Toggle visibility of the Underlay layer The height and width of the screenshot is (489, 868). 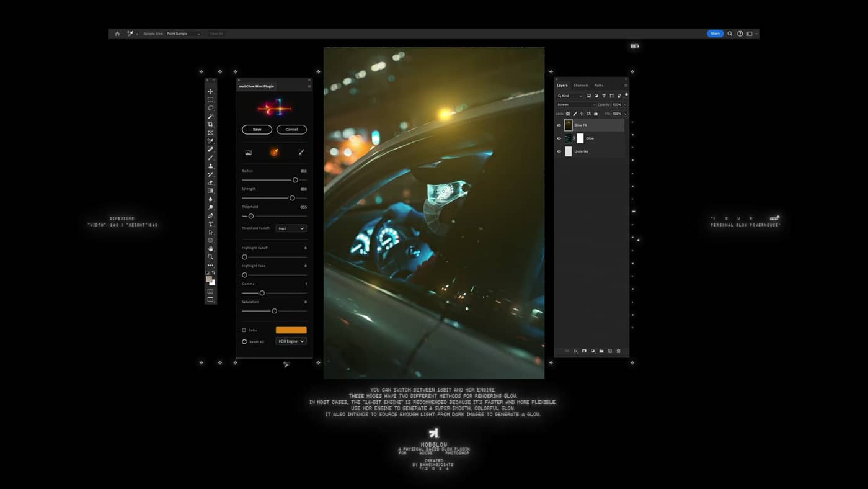559,151
